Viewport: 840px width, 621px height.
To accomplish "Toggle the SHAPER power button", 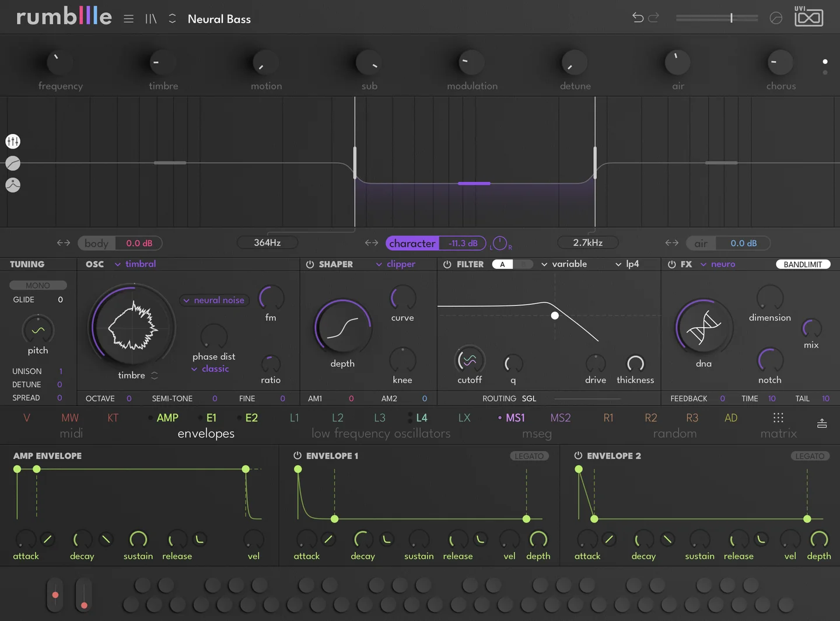I will pos(310,264).
